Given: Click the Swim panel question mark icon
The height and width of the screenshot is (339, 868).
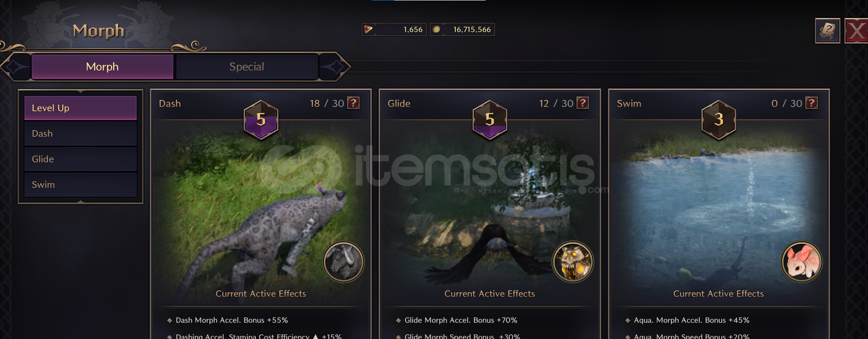Looking at the screenshot, I should 812,103.
